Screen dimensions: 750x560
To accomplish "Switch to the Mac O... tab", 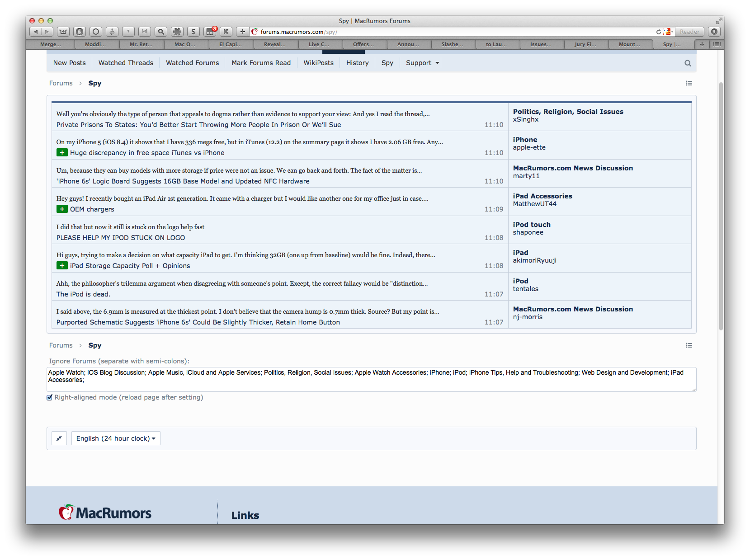I will click(185, 44).
